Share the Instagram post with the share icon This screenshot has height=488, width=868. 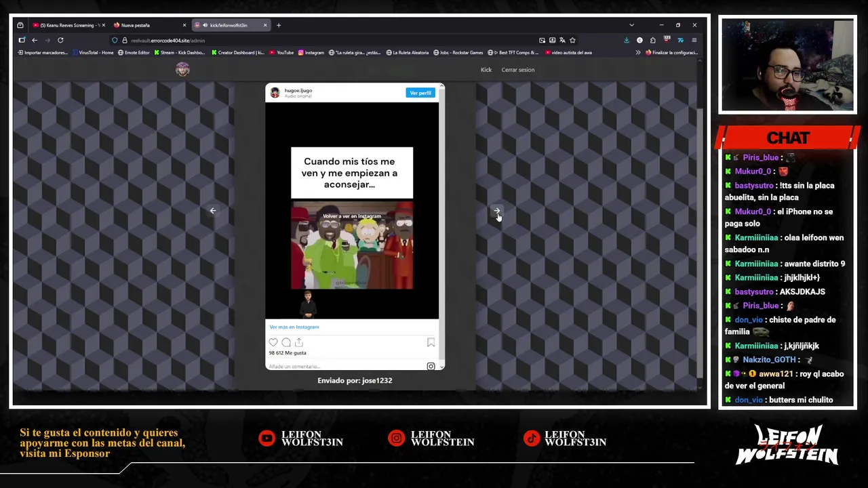299,343
